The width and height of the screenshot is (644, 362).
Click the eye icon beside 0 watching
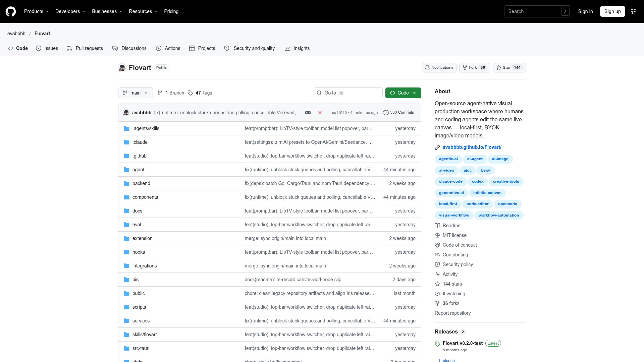(x=437, y=294)
